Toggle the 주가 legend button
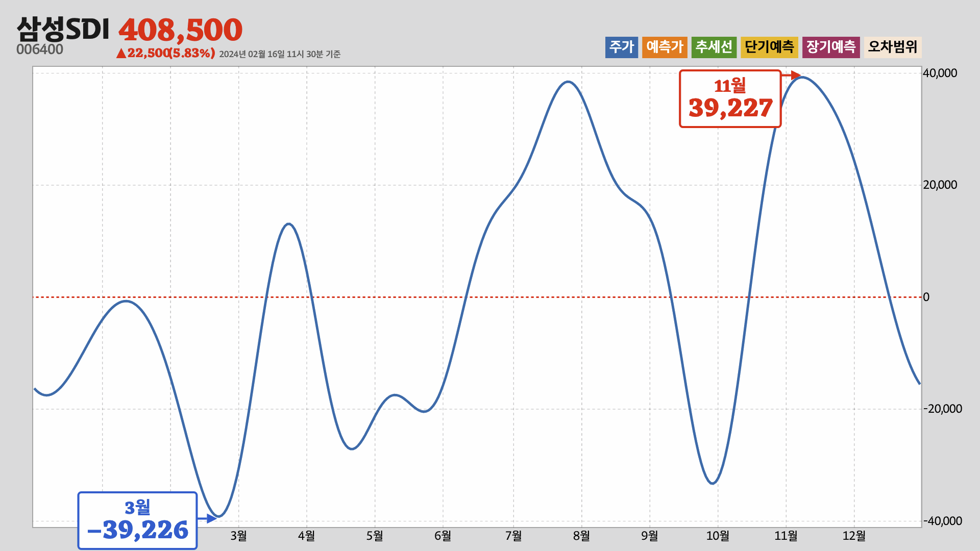 point(622,47)
